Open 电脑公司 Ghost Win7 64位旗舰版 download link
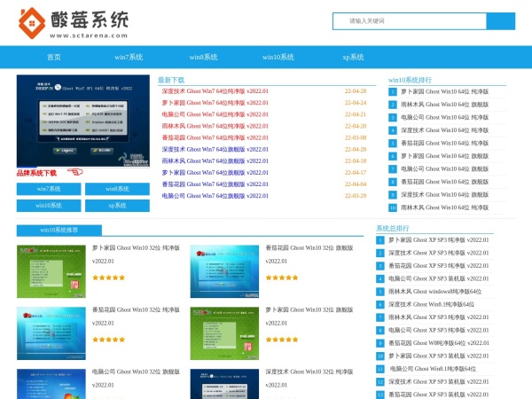The width and height of the screenshot is (532, 399). coord(215,196)
